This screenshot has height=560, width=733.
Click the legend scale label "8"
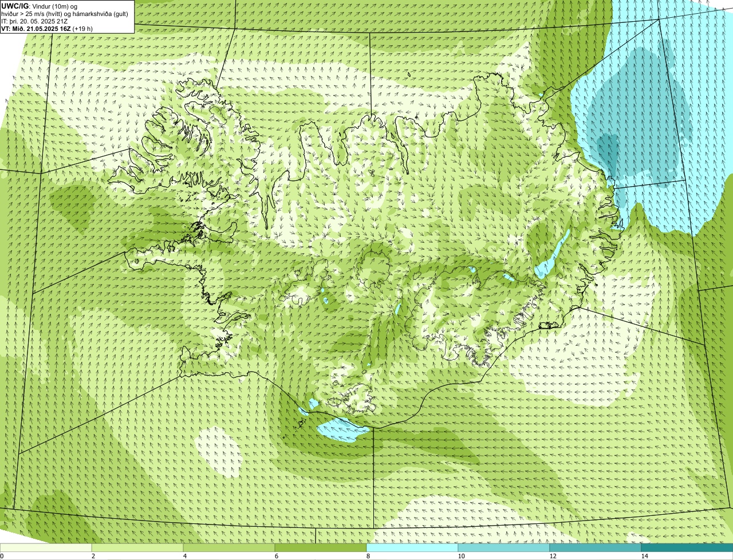[x=368, y=556]
